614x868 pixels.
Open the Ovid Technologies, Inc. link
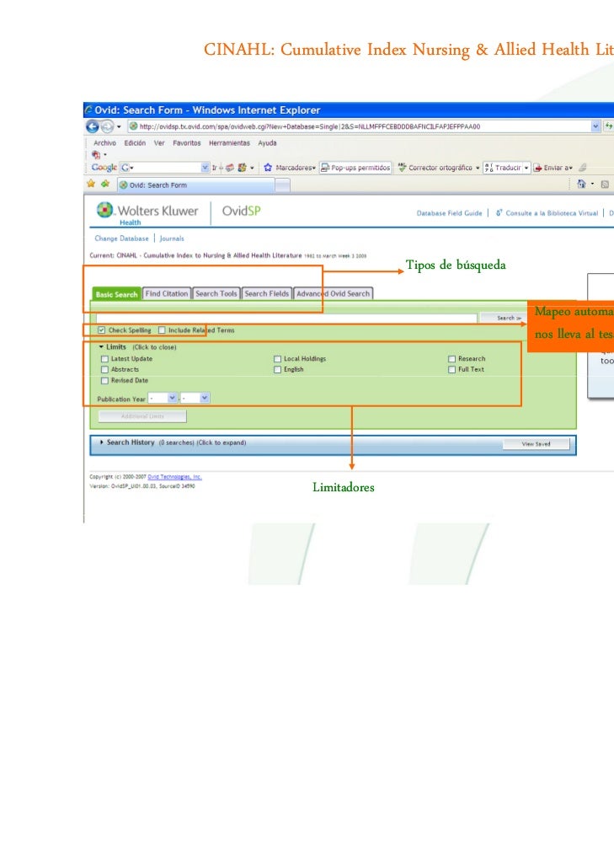pyautogui.click(x=174, y=477)
